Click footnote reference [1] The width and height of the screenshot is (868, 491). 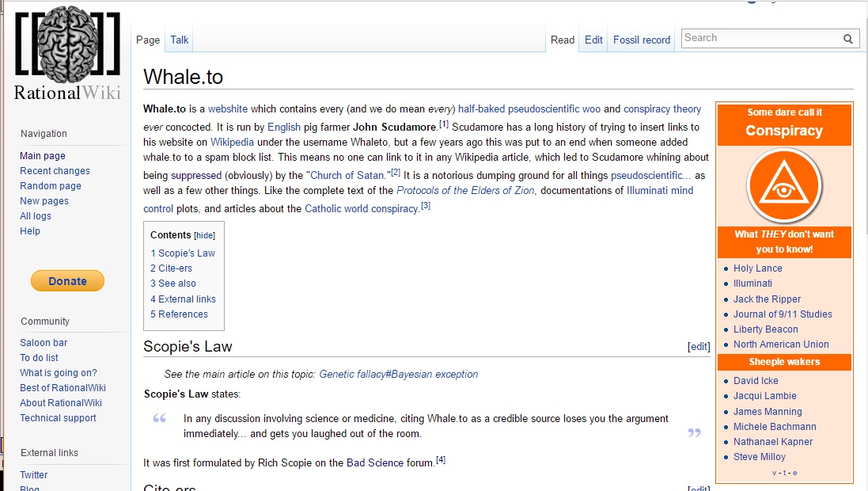point(444,124)
